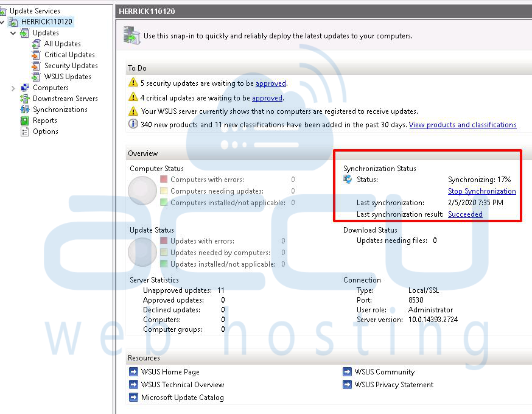Select HERRICK110120 in the tree
Viewport: 532px width, 414px height.
[46, 22]
